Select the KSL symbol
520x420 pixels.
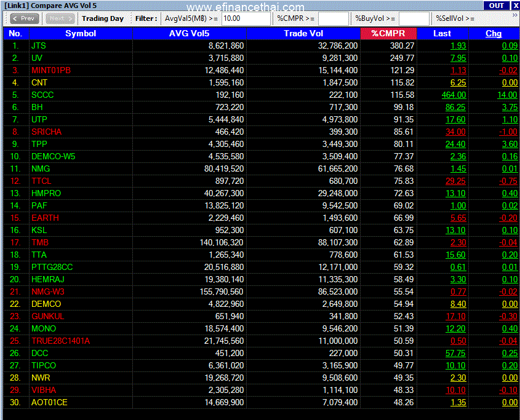tap(39, 230)
